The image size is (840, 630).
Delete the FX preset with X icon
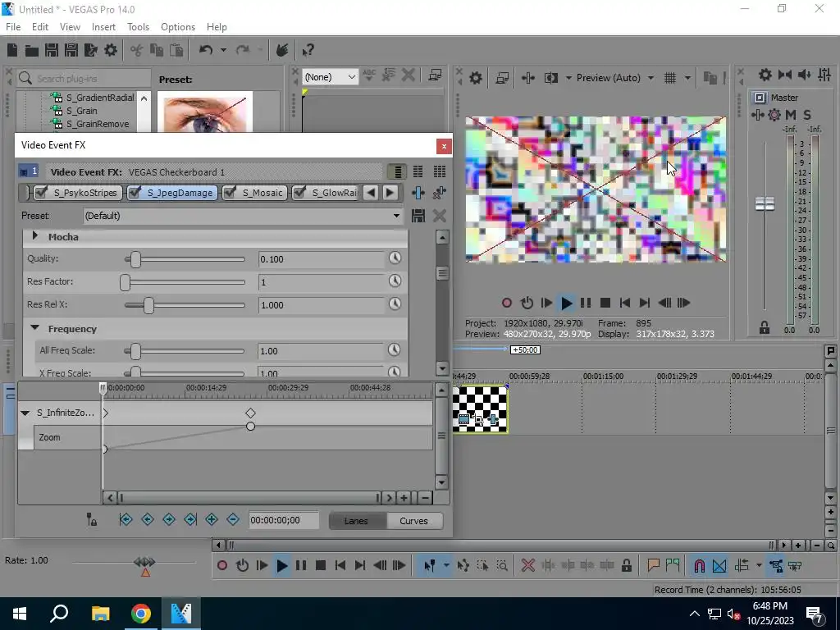[440, 216]
